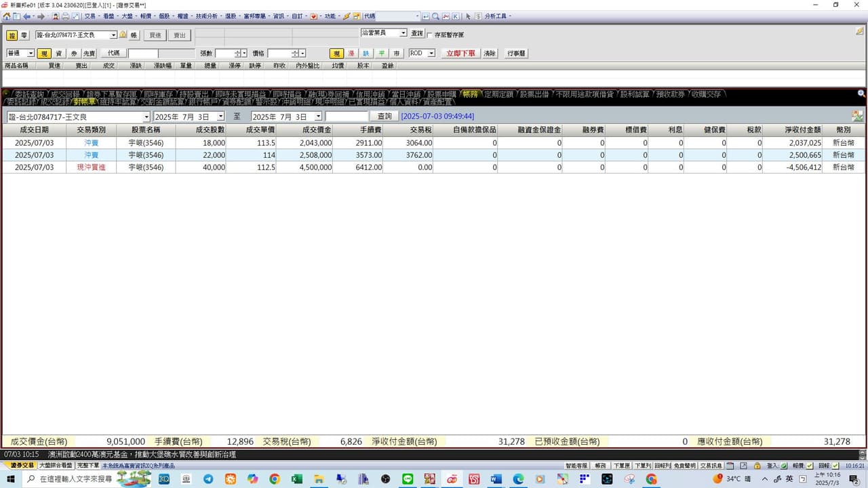Click the 賣出 sell button
Image resolution: width=868 pixels, height=488 pixels.
(179, 35)
